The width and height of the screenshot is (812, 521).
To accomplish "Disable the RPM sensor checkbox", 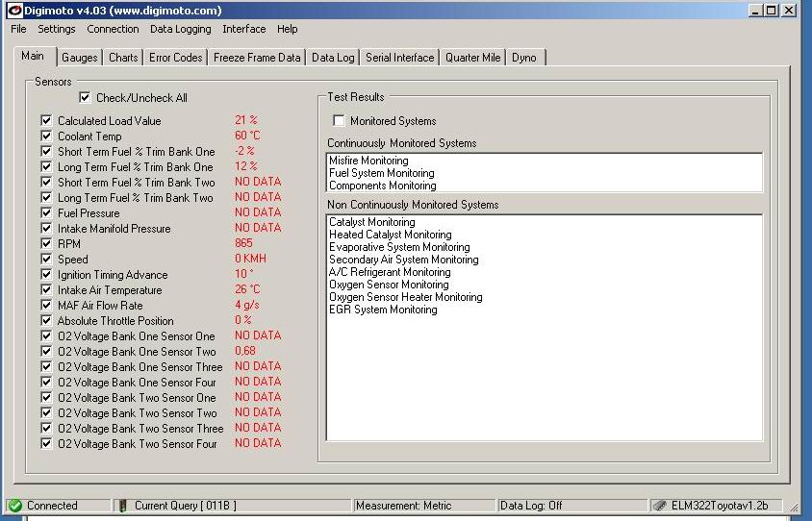I will 46,244.
